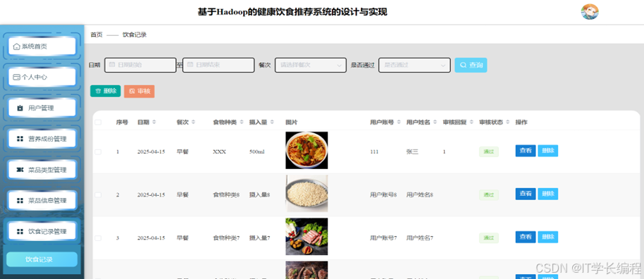
Task: Click the 500ml intake cell
Action: point(256,152)
